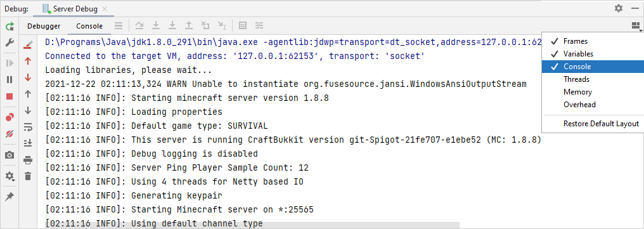Image resolution: width=644 pixels, height=229 pixels.
Task: Stop the debug process
Action: [10, 96]
